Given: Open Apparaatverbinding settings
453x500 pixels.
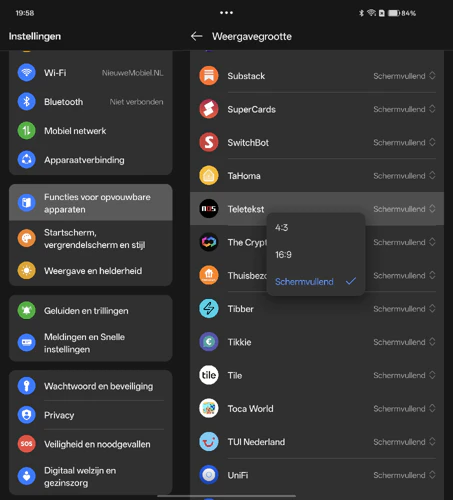Looking at the screenshot, I should [x=84, y=160].
